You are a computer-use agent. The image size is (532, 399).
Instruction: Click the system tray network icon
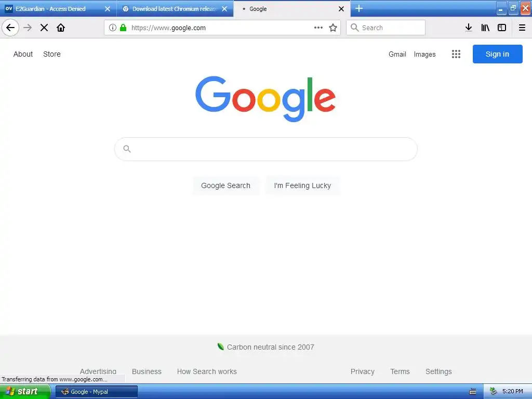493,392
